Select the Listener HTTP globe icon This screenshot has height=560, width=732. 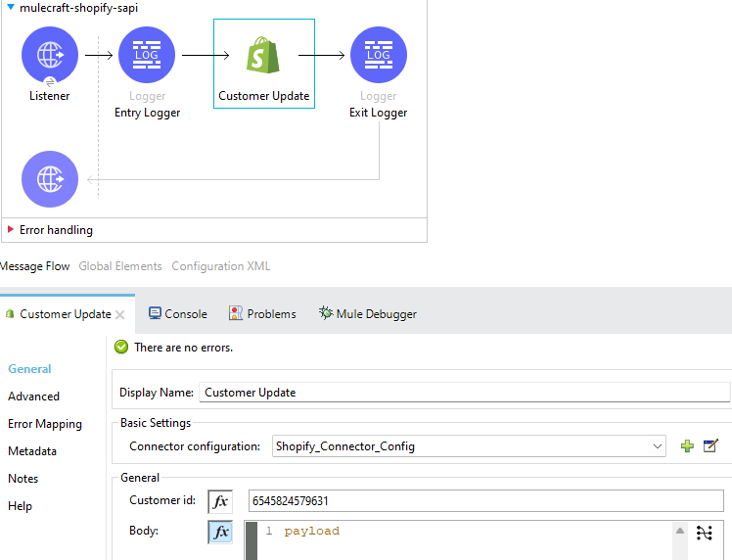tap(49, 56)
